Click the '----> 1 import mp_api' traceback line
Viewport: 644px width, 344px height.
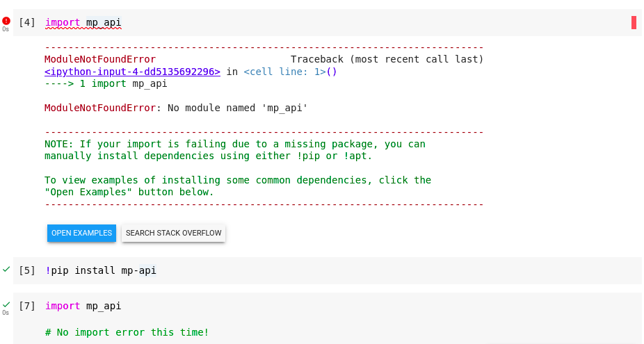coord(106,84)
